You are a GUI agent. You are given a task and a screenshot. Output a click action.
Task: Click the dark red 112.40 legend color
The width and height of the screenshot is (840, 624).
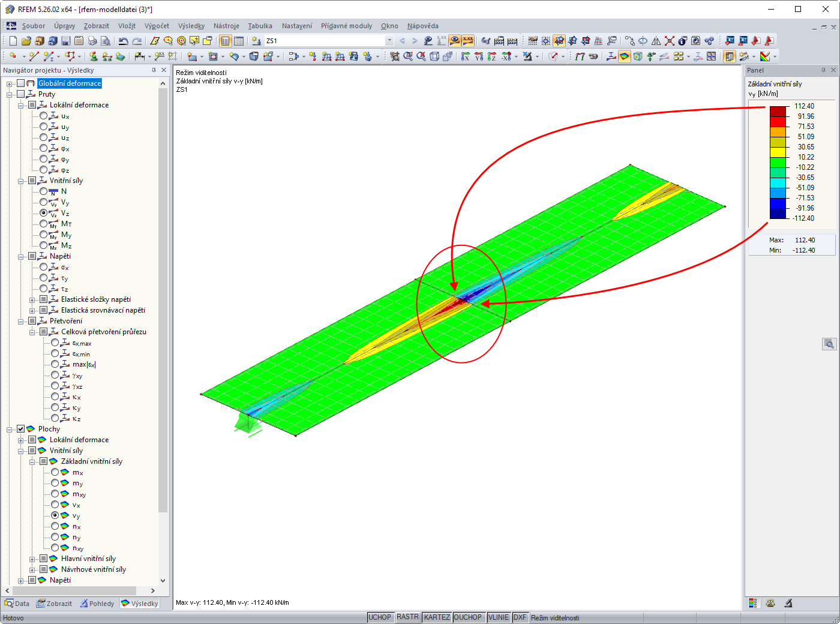pyautogui.click(x=778, y=111)
